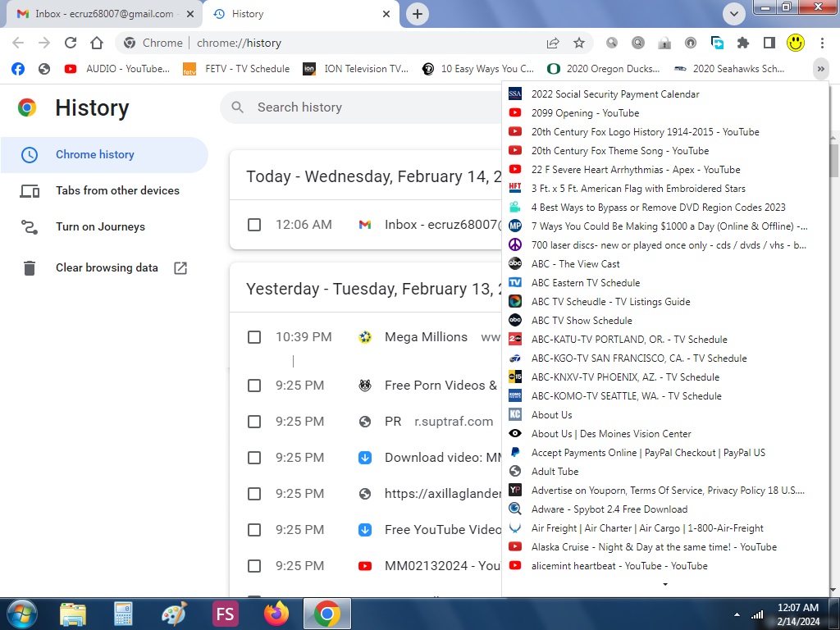The width and height of the screenshot is (840, 630).
Task: Toggle the browser side panel icon
Action: (769, 43)
